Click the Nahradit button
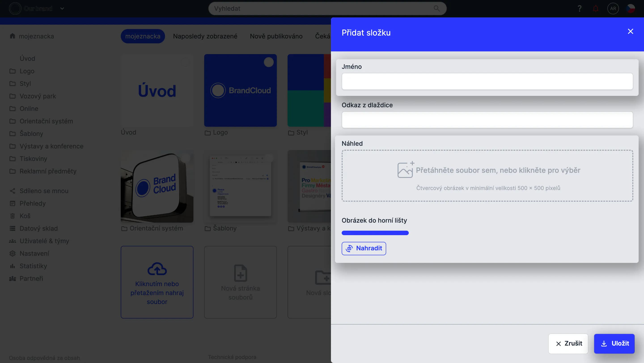 click(x=364, y=248)
